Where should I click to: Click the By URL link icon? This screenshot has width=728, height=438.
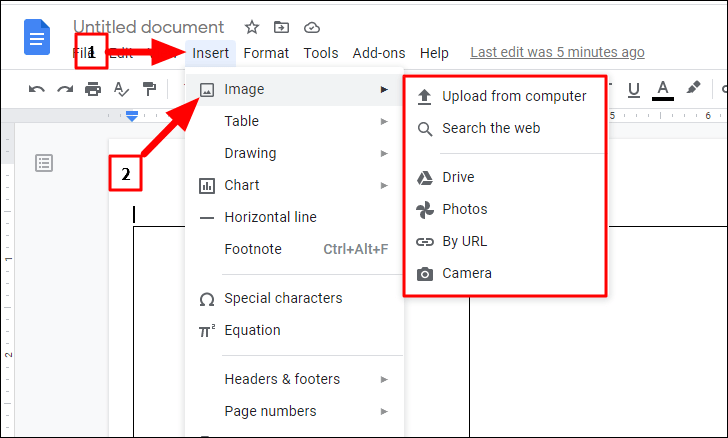tap(425, 242)
